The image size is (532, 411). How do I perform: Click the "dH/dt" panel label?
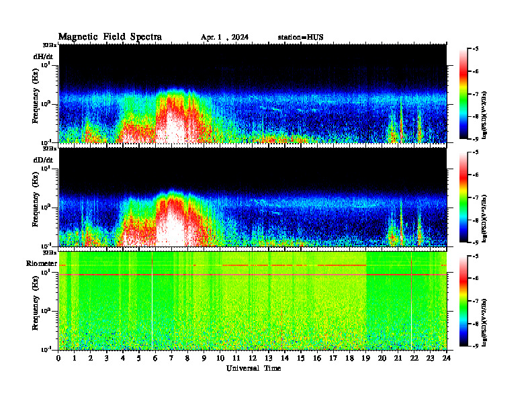click(43, 56)
